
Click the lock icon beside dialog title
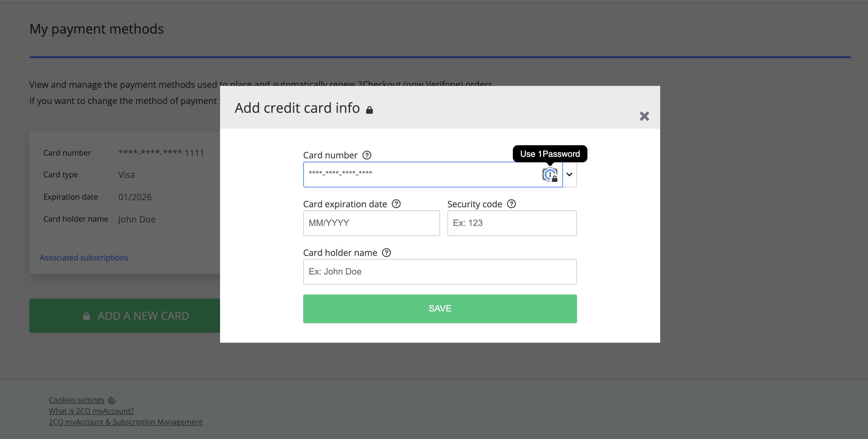370,110
